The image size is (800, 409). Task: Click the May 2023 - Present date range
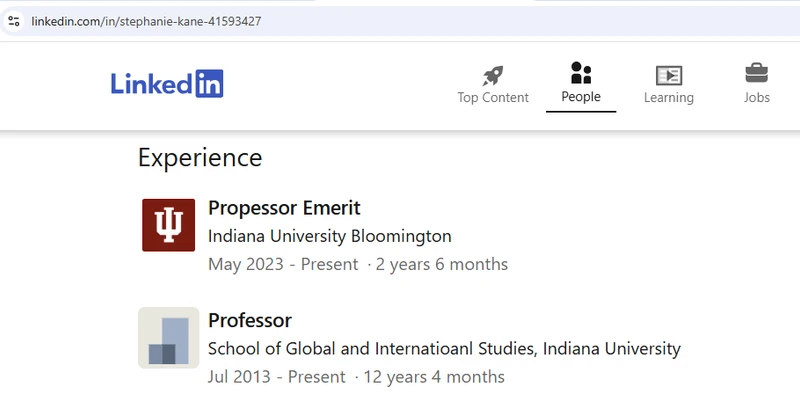point(283,264)
